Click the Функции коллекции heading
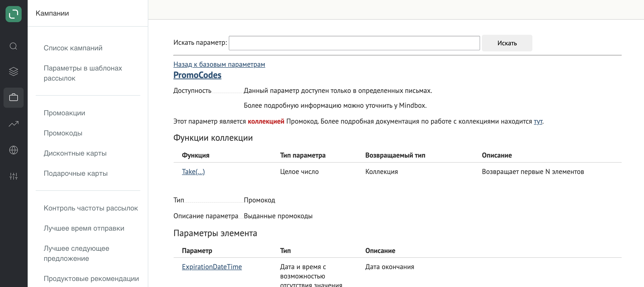Image resolution: width=644 pixels, height=287 pixels. pyautogui.click(x=213, y=138)
